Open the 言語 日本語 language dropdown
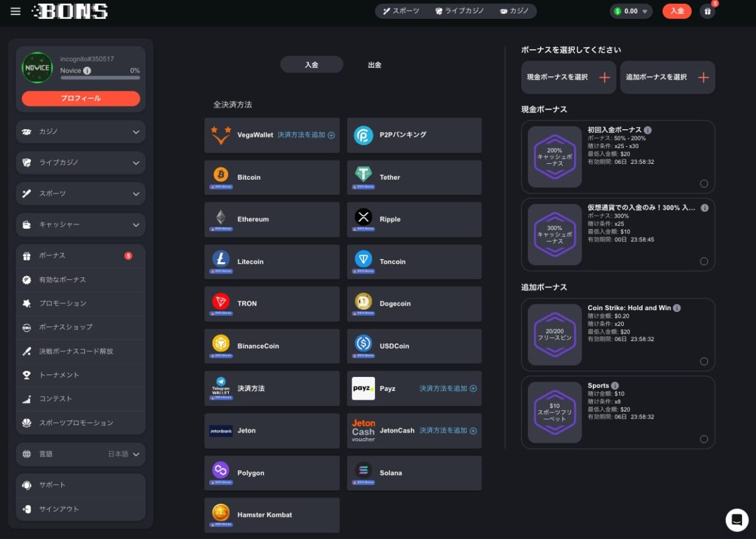Viewport: 756px width, 539px height. [x=81, y=454]
